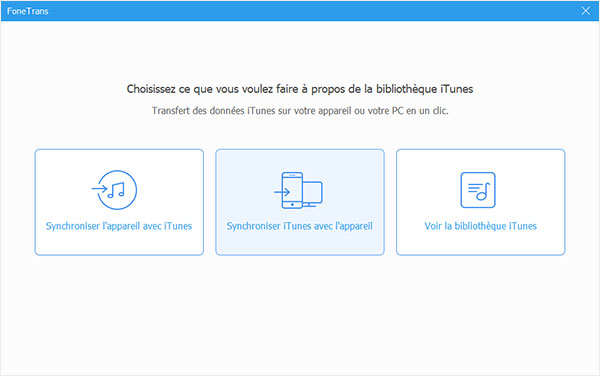The height and width of the screenshot is (376, 600).
Task: Close the FoneTrans window
Action: point(585,11)
